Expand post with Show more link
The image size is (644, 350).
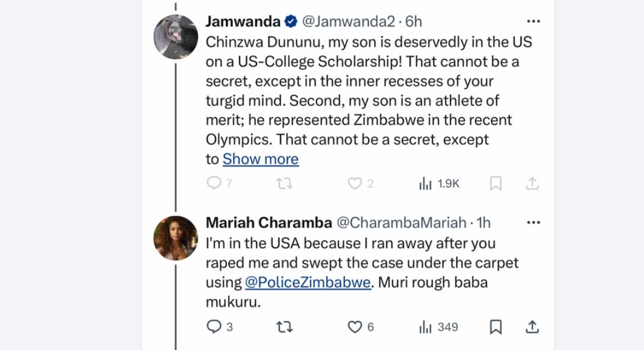click(260, 159)
